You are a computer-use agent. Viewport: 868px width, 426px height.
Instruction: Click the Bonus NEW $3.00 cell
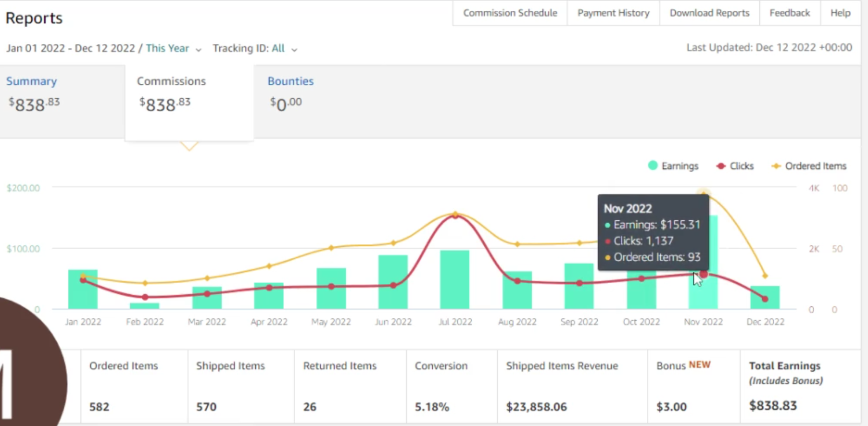(694, 386)
